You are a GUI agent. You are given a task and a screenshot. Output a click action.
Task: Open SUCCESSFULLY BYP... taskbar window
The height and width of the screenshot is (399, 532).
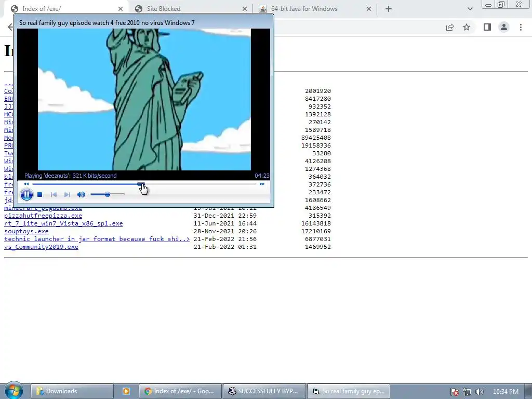(264, 391)
